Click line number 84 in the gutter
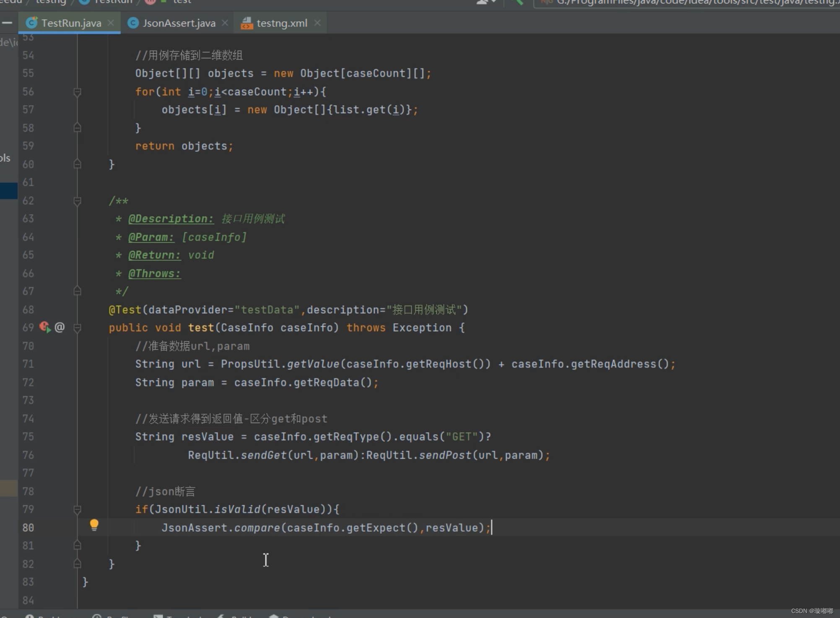Screen dimensions: 840x618 click(x=28, y=600)
